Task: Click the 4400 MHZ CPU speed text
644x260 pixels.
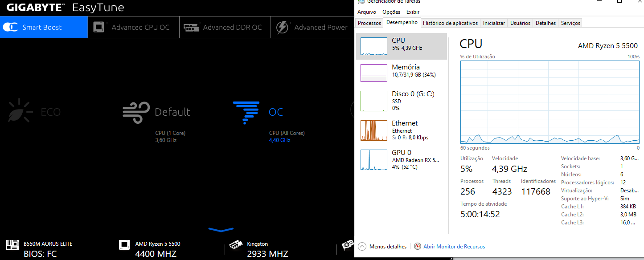Action: click(156, 254)
